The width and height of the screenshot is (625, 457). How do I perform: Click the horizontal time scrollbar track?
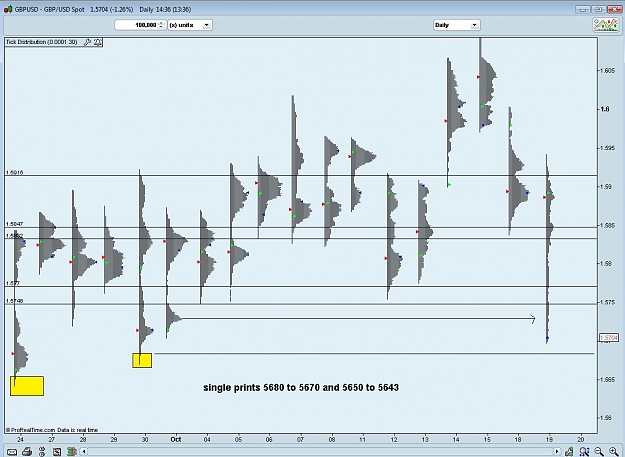320,451
